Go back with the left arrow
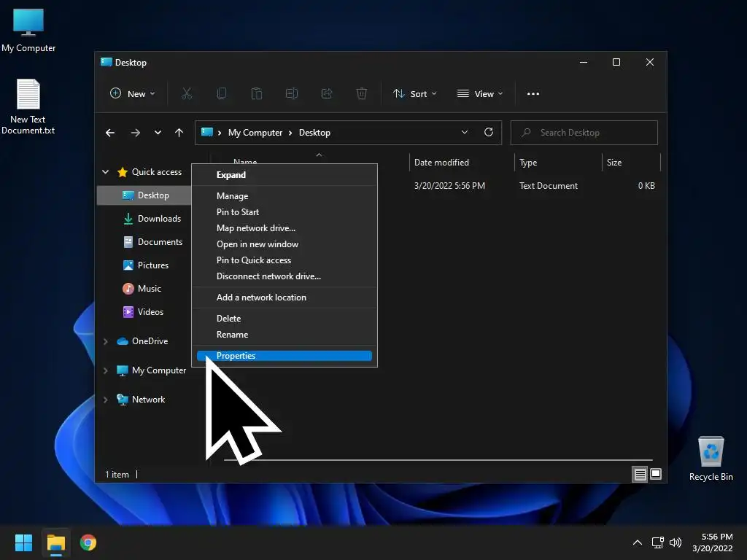Image resolution: width=747 pixels, height=560 pixels. click(110, 133)
